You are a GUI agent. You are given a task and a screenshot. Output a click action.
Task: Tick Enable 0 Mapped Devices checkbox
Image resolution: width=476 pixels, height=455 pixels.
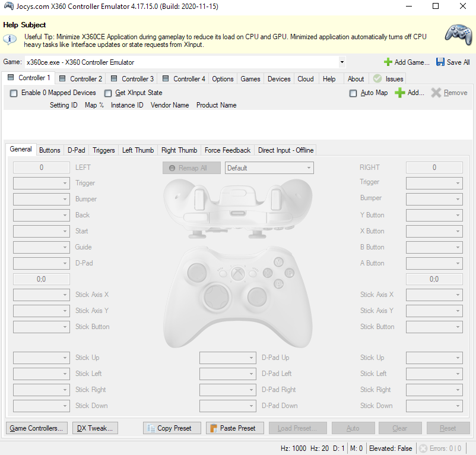click(x=14, y=93)
